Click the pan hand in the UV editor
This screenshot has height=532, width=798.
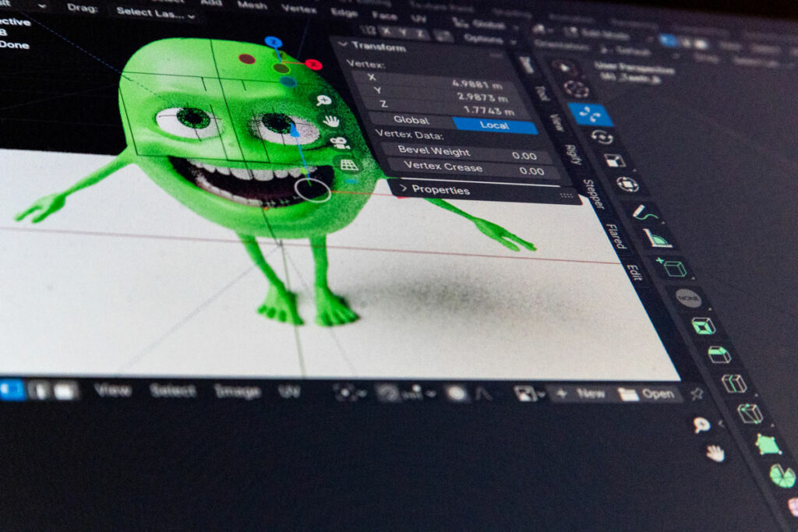click(x=715, y=453)
